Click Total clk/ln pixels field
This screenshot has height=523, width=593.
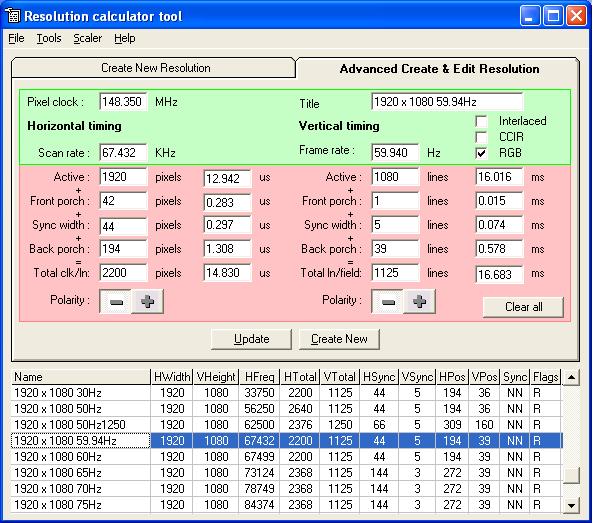point(123,273)
